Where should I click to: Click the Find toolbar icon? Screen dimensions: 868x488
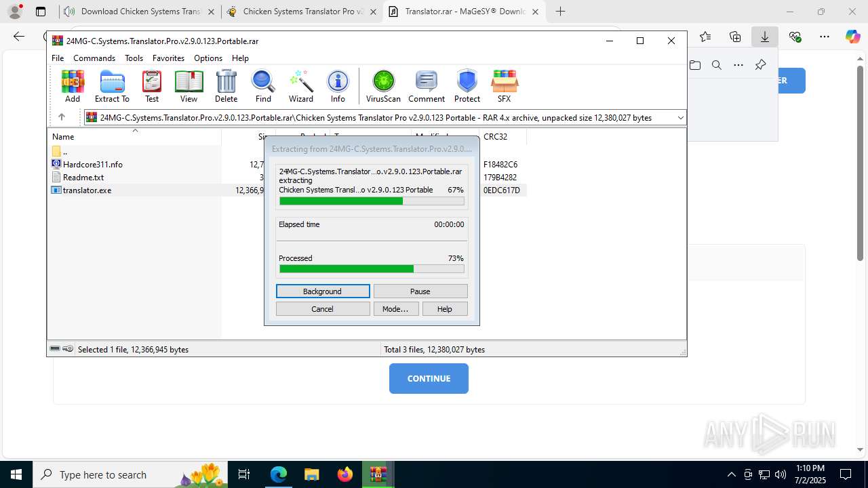(263, 86)
